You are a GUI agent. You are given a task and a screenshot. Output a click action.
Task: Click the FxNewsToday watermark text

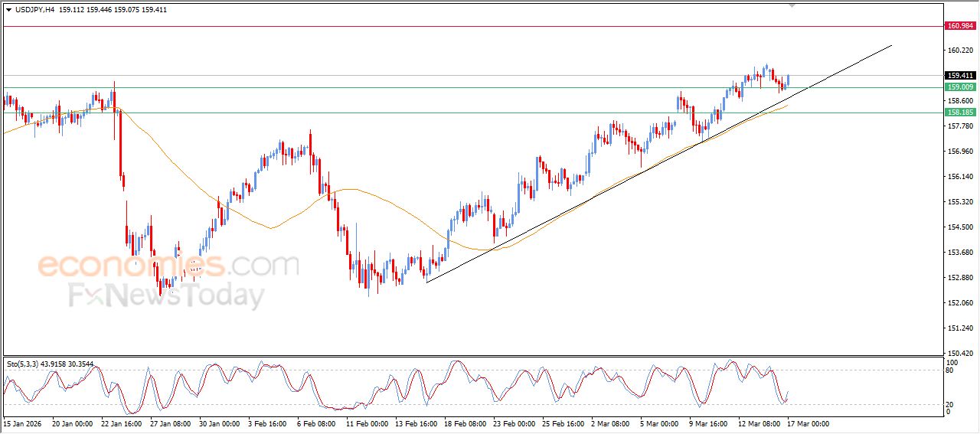(x=166, y=295)
